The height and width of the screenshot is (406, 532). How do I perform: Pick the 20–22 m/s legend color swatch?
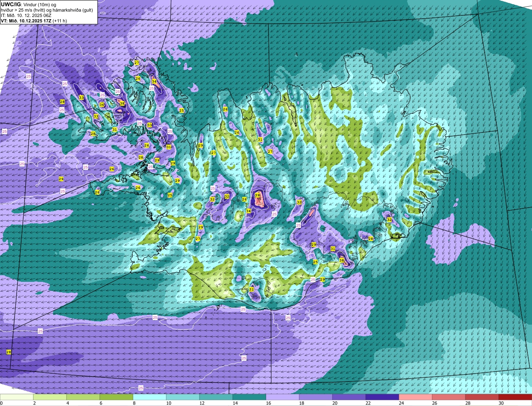(x=349, y=397)
